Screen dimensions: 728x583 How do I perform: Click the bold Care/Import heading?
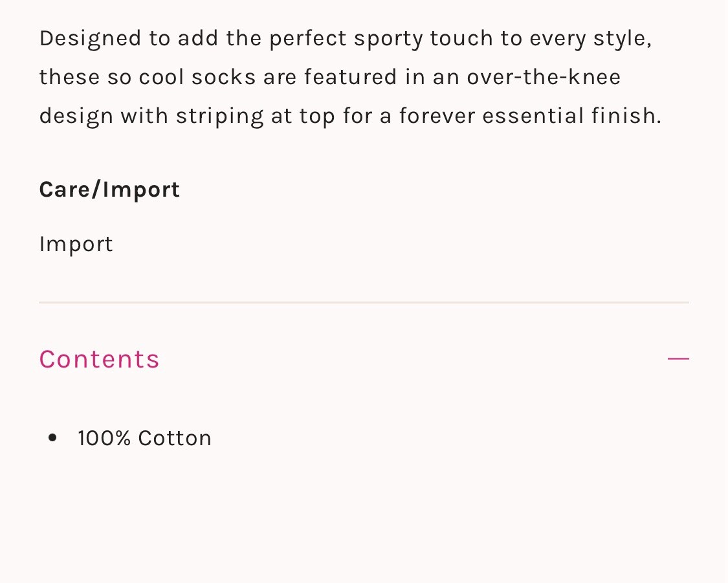tap(109, 190)
